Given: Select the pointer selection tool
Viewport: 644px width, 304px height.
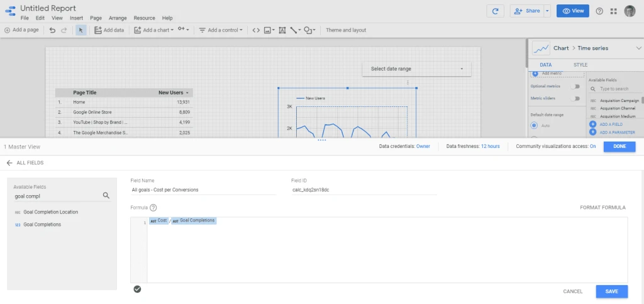Looking at the screenshot, I should point(81,30).
